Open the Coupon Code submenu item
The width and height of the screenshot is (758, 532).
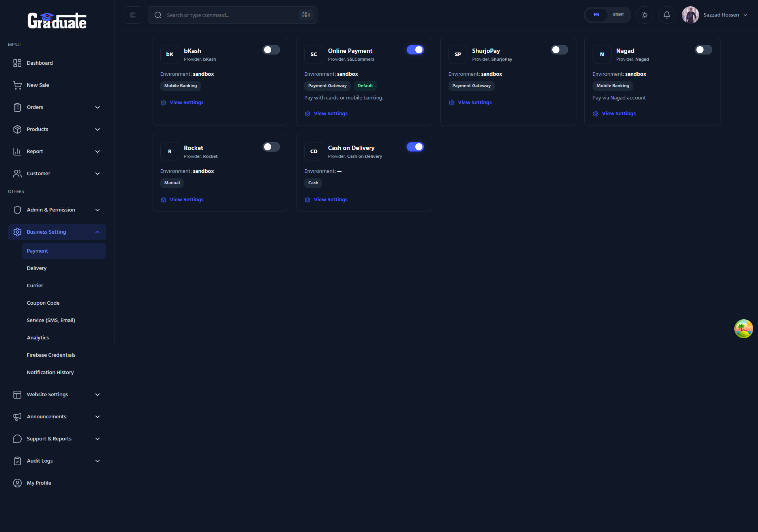[64, 303]
